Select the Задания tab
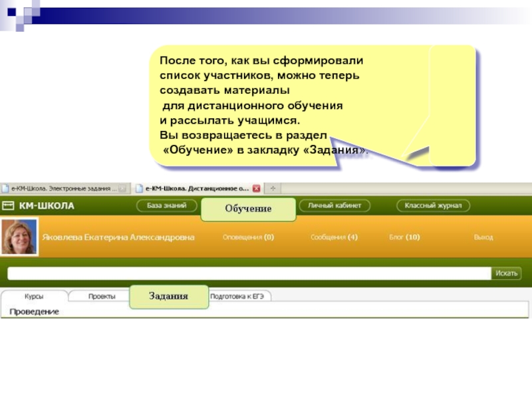 pos(169,297)
